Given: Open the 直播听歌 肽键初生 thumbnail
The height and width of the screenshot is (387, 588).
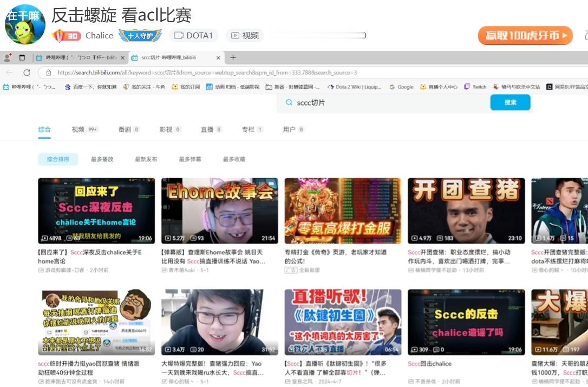Looking at the screenshot, I should click(343, 322).
